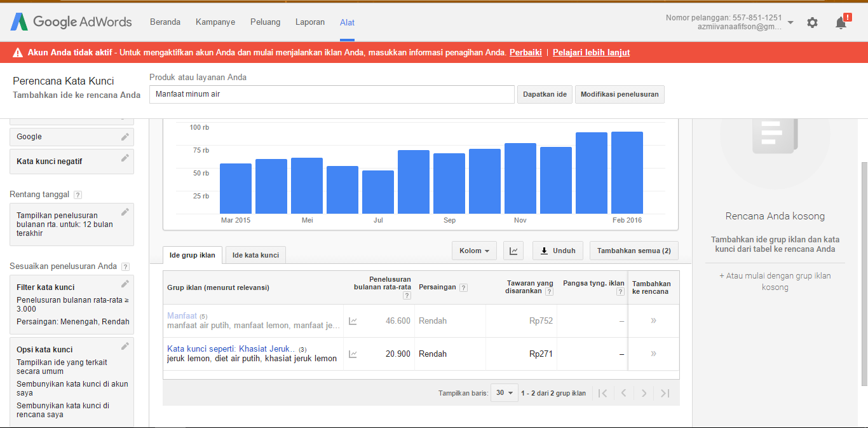Open the notifications bell icon
Screen dimensions: 868x428
click(842, 22)
